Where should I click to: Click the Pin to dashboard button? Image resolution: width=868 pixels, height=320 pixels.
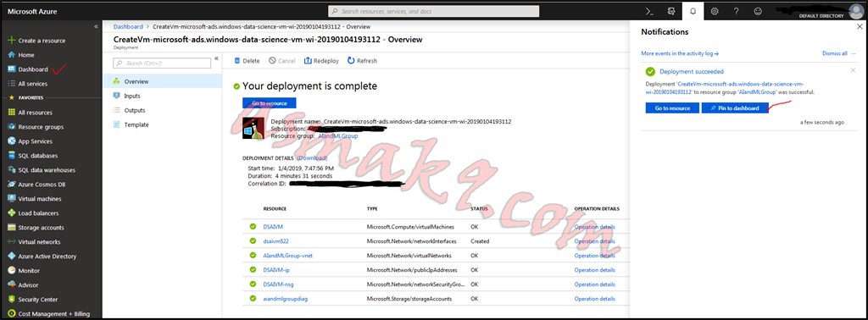[735, 108]
